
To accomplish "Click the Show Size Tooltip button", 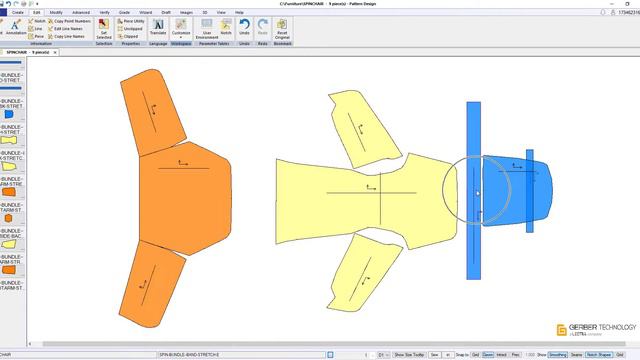I will 409,355.
